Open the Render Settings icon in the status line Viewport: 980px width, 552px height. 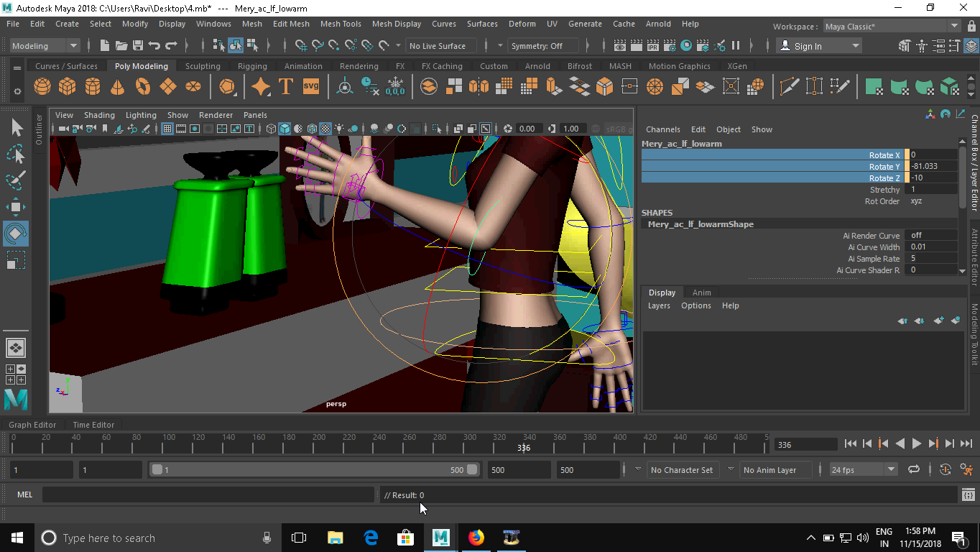pos(670,46)
